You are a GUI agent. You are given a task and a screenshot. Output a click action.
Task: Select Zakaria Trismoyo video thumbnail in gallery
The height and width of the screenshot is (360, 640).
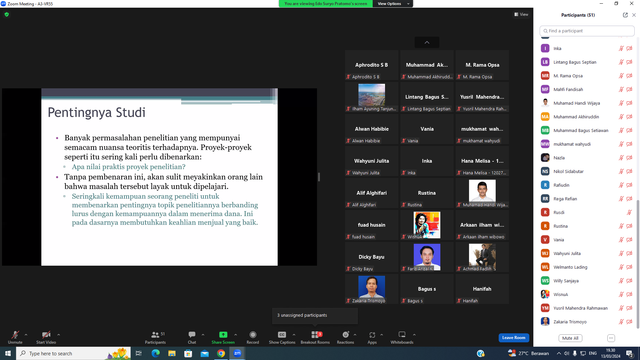[x=371, y=289]
